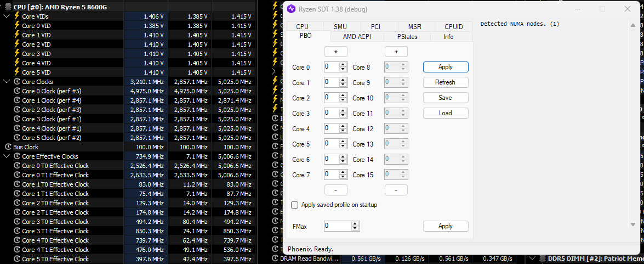Click the clock icon beside Bus Clock
Viewport: 644px width, 264px height.
pyautogui.click(x=8, y=147)
